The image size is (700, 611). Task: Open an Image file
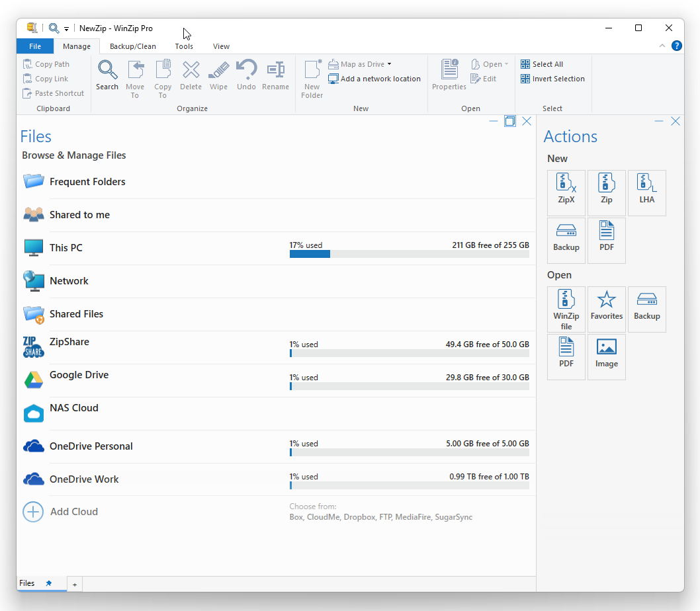[x=607, y=356]
